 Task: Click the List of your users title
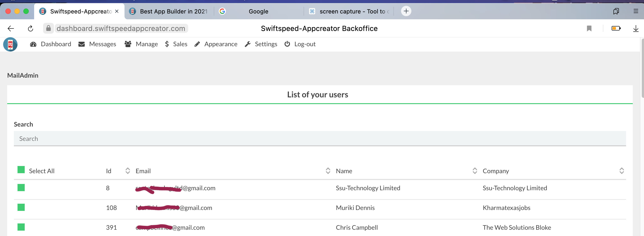[318, 95]
